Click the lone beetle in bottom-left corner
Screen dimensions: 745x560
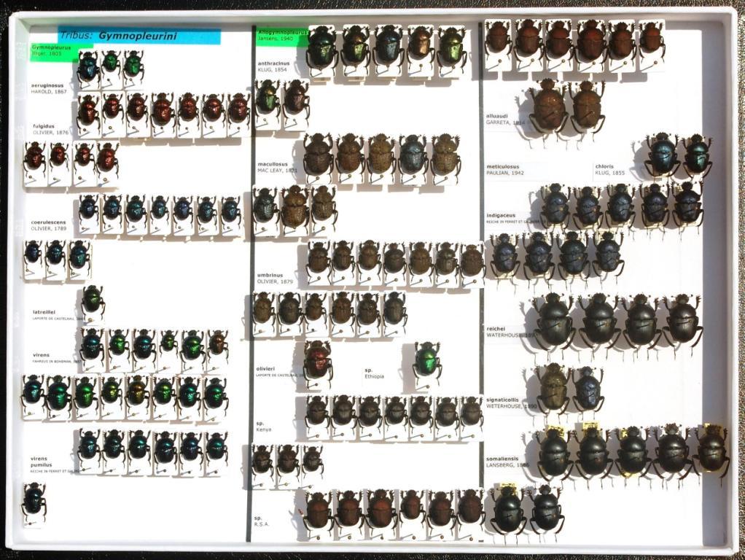[33, 499]
